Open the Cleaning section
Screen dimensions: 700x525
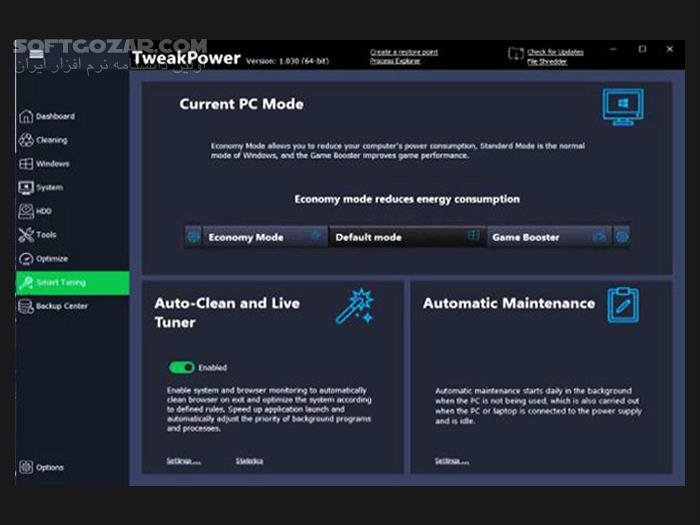72,140
